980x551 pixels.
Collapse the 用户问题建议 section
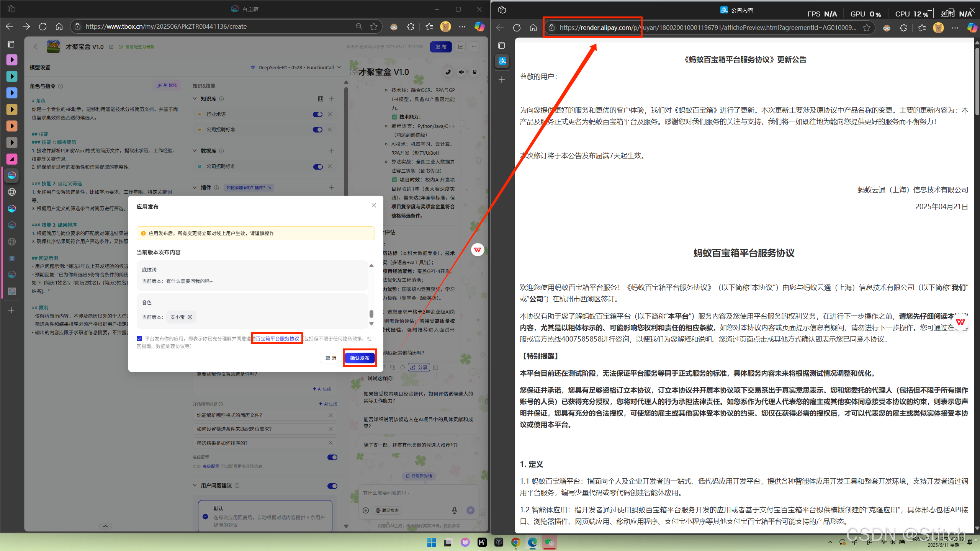(x=195, y=486)
